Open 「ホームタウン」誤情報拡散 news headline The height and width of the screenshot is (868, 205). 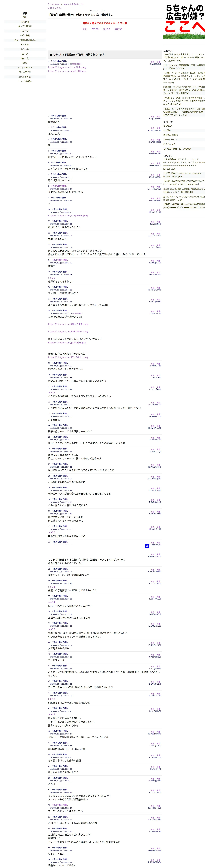point(184,67)
